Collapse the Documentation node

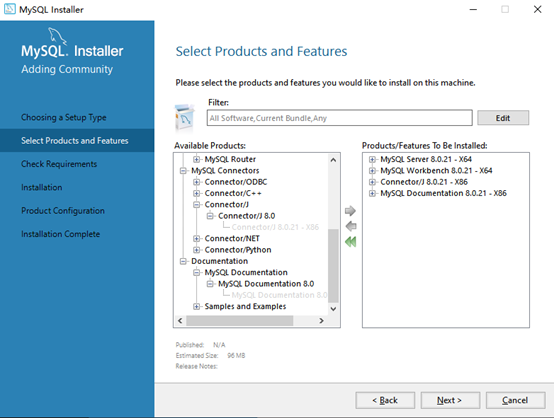[183, 261]
